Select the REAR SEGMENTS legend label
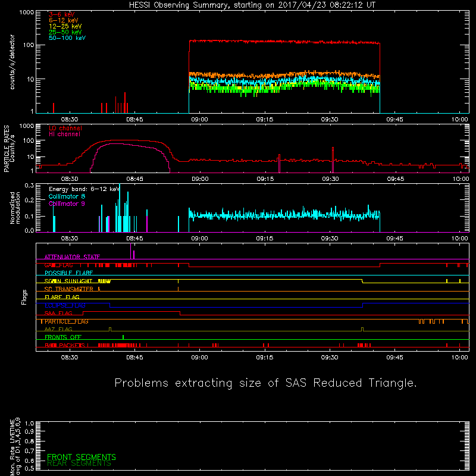This screenshot has height=476, width=476. 79,463
